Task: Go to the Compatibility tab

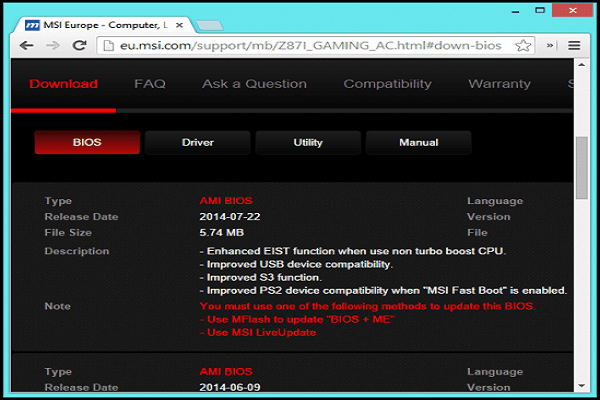Action: tap(387, 84)
